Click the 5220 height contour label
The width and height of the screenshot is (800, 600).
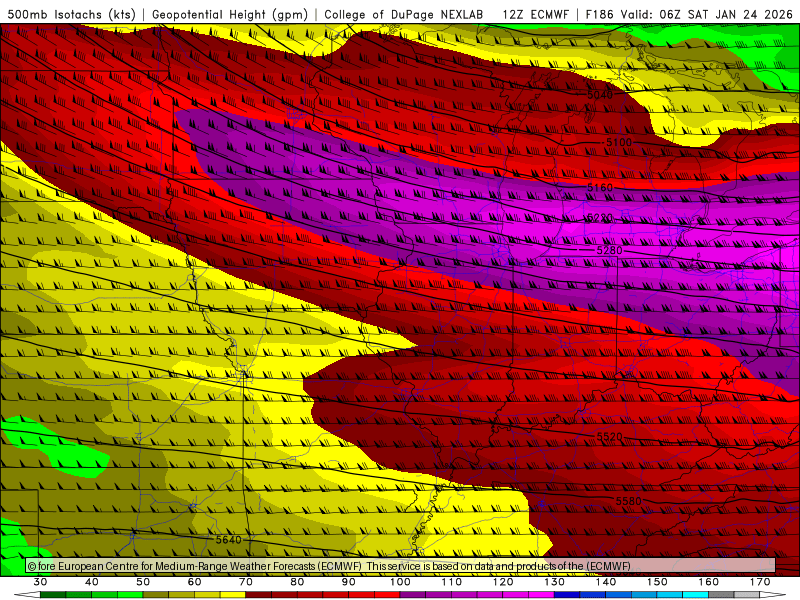click(x=599, y=218)
